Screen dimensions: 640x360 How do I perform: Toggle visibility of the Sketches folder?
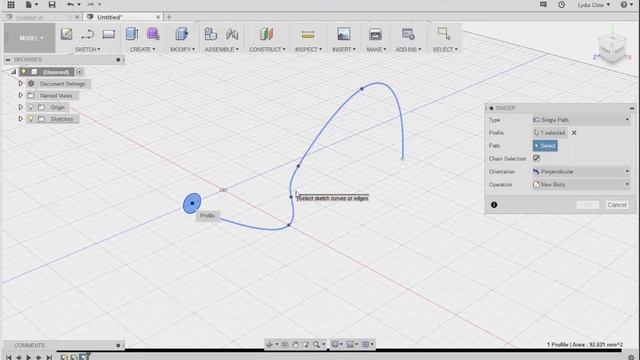tap(31, 119)
